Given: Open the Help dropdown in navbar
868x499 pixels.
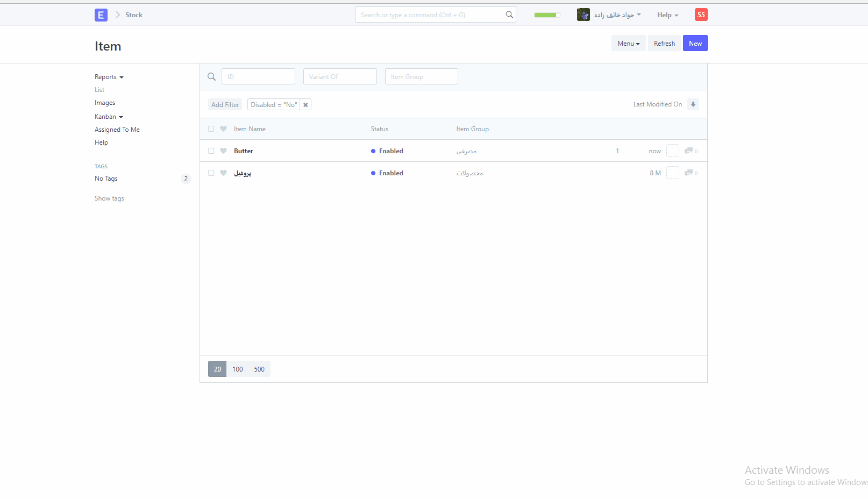Looking at the screenshot, I should click(x=667, y=15).
